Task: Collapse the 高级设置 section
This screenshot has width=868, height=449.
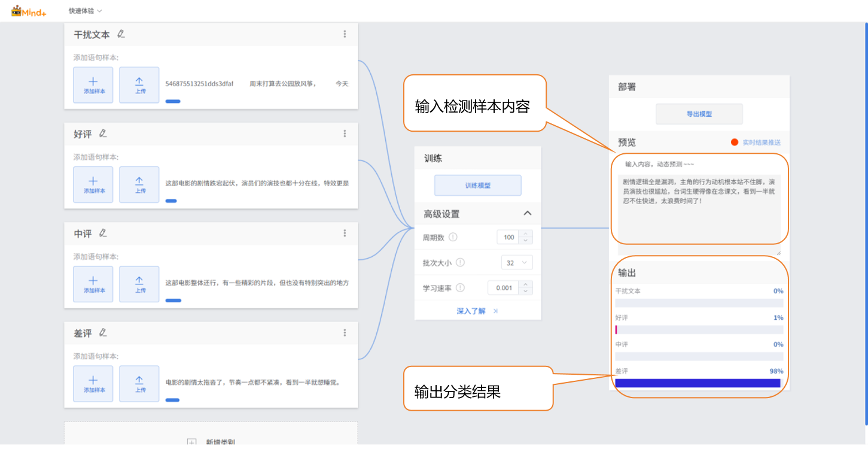Action: [527, 214]
